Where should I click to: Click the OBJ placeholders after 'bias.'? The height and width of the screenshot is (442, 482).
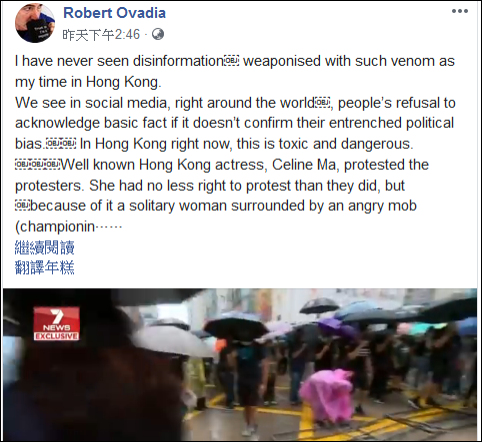click(61, 144)
